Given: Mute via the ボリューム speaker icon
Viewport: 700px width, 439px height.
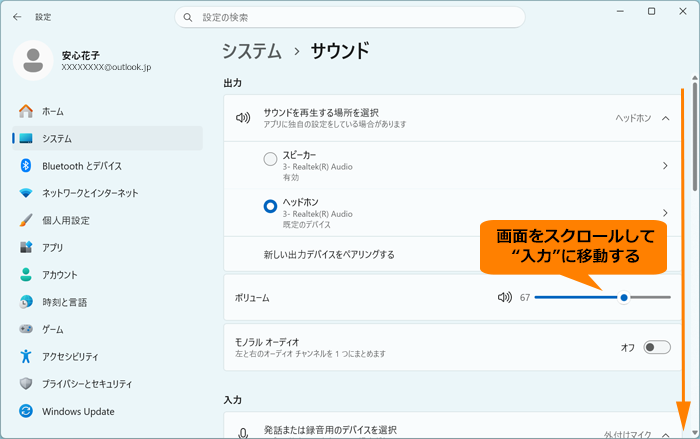Looking at the screenshot, I should (504, 297).
